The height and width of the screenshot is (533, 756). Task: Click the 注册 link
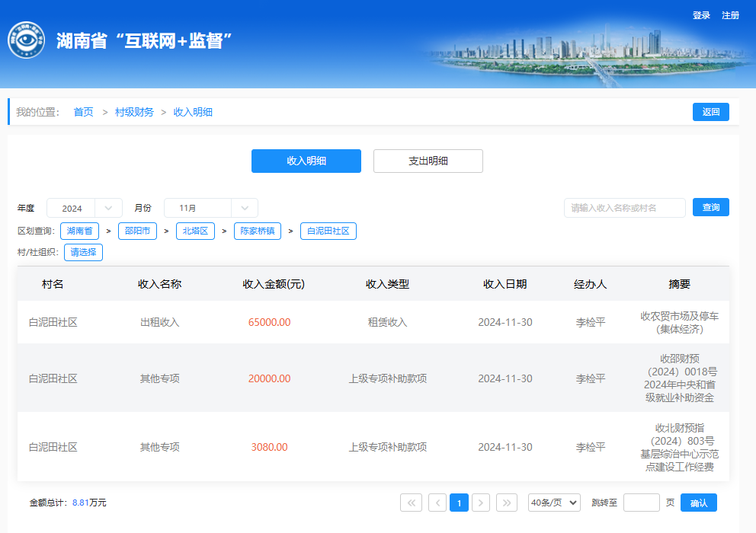730,15
